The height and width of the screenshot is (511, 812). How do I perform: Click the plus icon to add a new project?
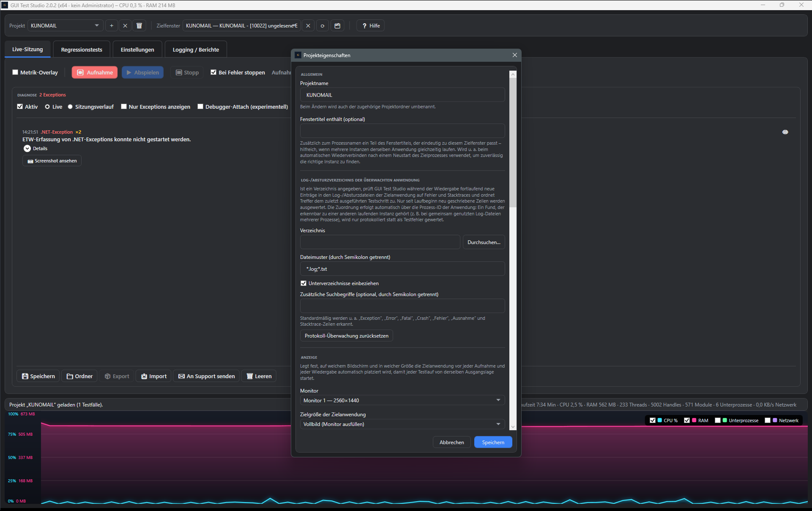(x=112, y=26)
